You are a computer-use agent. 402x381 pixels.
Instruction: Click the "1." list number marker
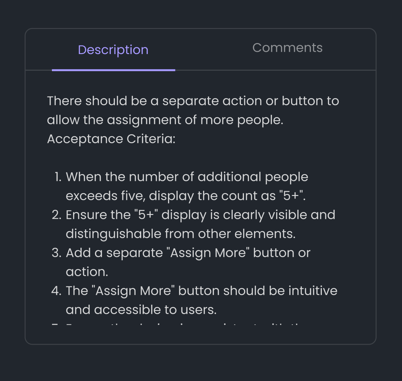click(x=58, y=177)
